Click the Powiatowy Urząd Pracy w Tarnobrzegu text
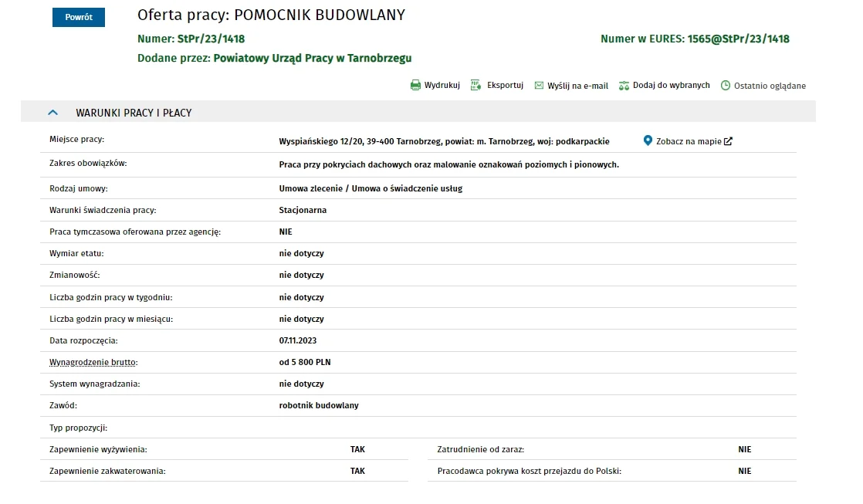Viewport: 863px width, 504px height. [x=312, y=59]
